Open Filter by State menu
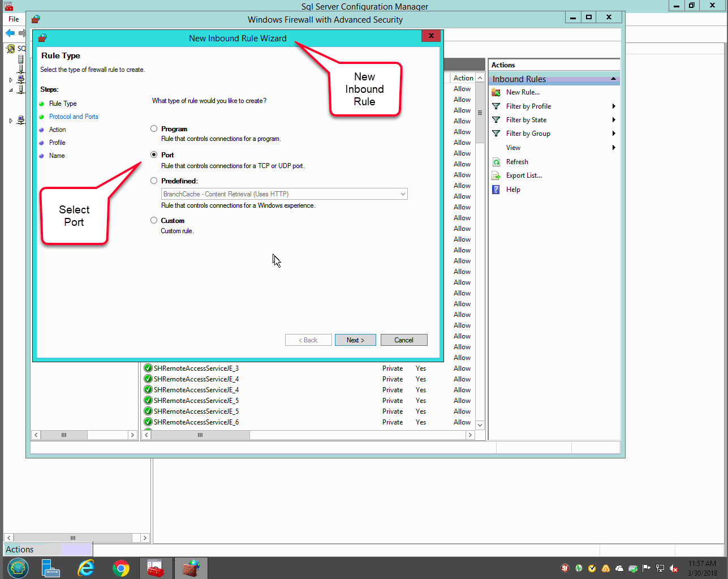Viewport: 728px width, 579px height. pyautogui.click(x=526, y=120)
